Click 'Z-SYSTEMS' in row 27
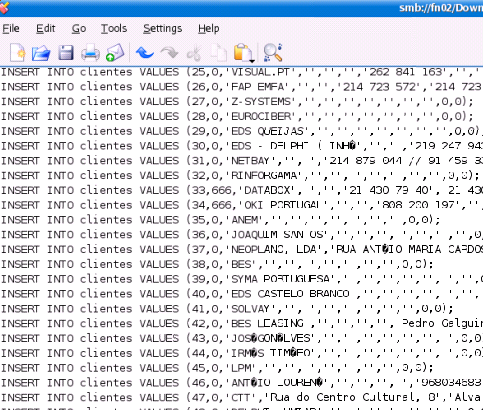 coord(261,101)
